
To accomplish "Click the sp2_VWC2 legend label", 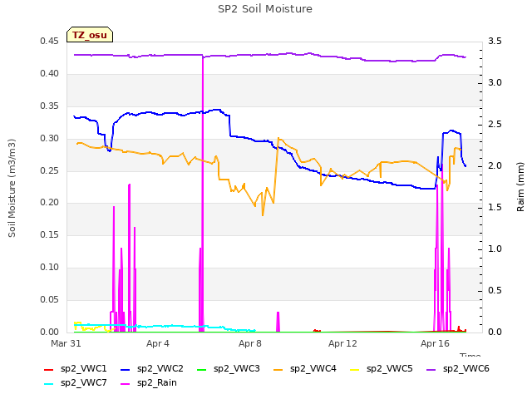I will [x=160, y=369].
